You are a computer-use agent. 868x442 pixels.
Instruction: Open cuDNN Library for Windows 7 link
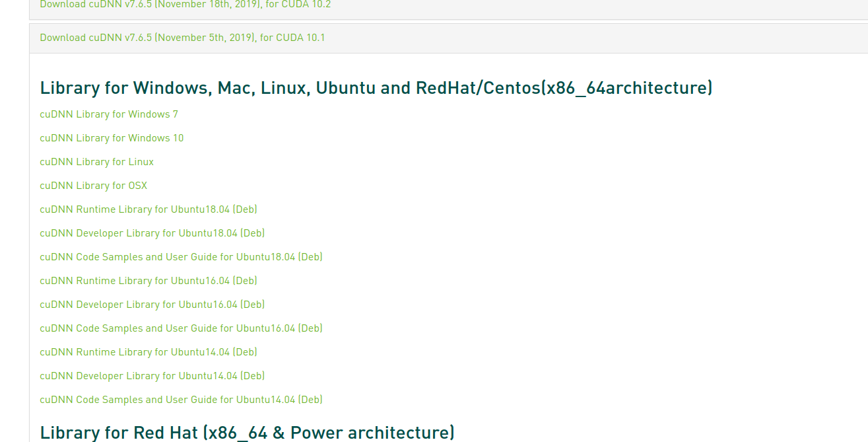tap(109, 114)
